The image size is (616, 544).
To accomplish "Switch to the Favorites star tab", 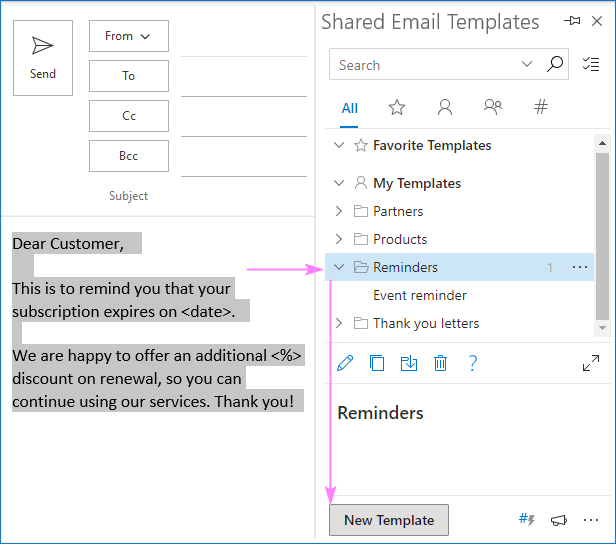I will click(397, 108).
